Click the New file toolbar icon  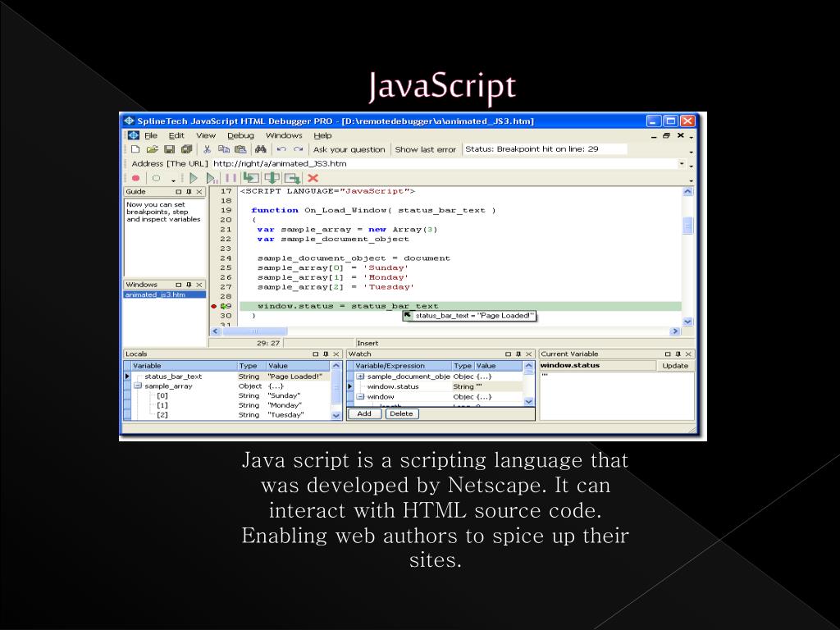135,149
